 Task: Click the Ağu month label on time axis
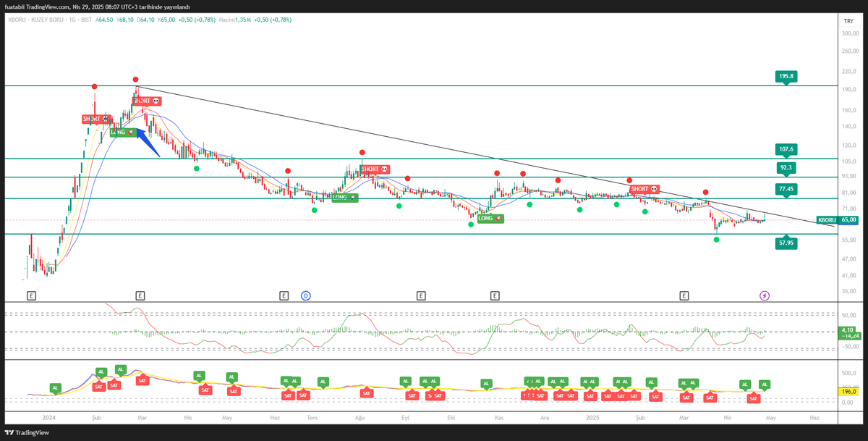[x=359, y=418]
